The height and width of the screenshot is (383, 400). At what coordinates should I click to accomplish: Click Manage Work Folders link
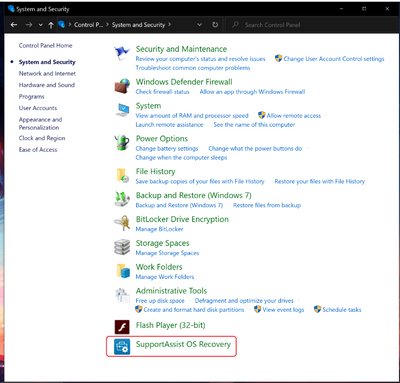click(165, 277)
